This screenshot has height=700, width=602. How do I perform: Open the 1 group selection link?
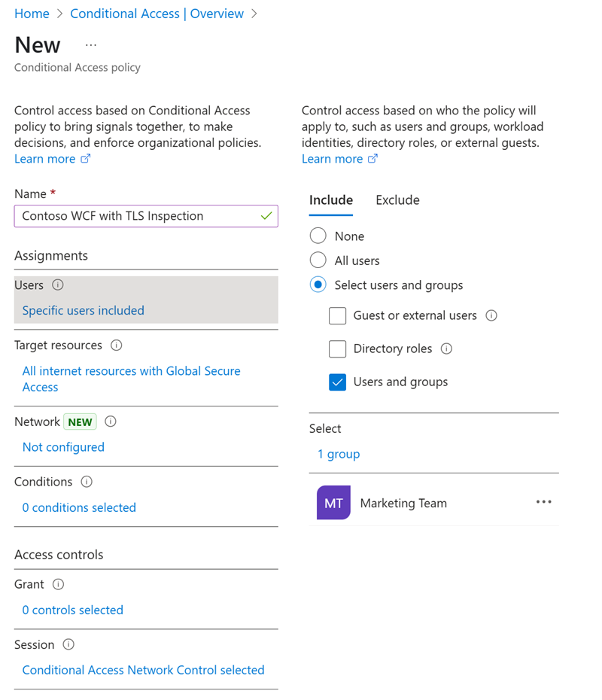coord(339,454)
